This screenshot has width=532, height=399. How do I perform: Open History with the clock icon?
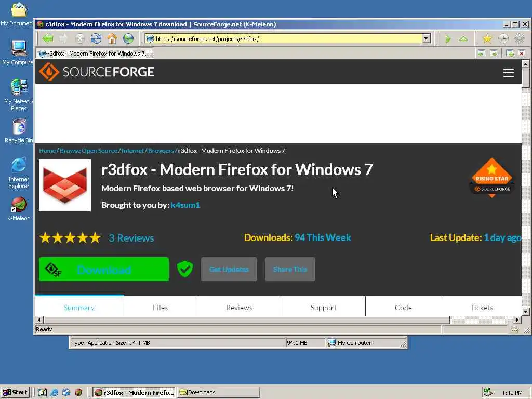click(503, 39)
